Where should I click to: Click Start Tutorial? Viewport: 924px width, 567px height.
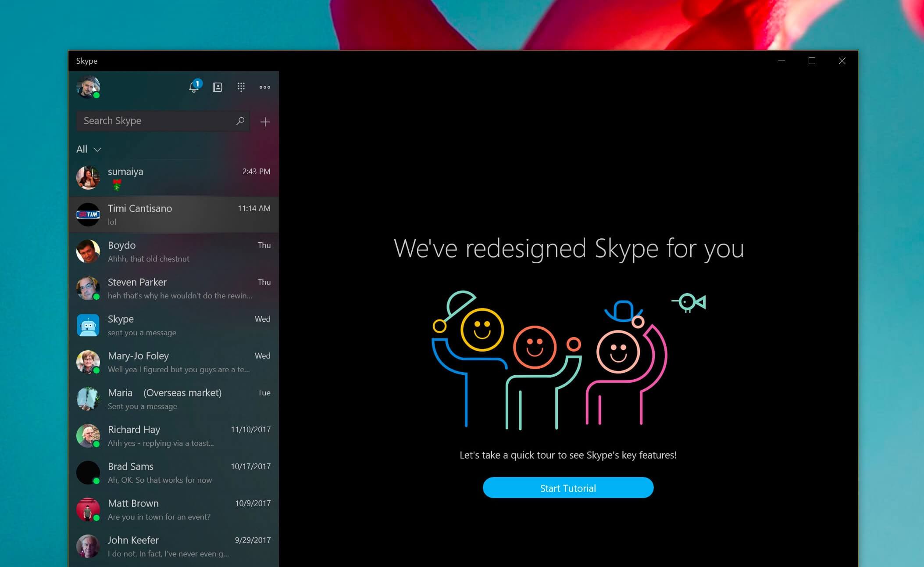tap(568, 488)
